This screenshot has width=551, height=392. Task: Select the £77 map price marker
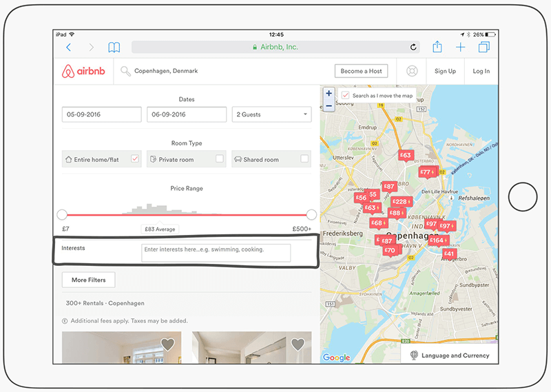click(428, 172)
